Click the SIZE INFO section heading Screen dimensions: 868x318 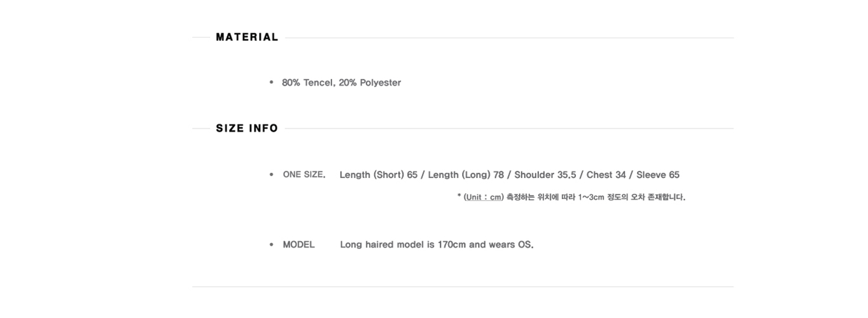tap(247, 128)
